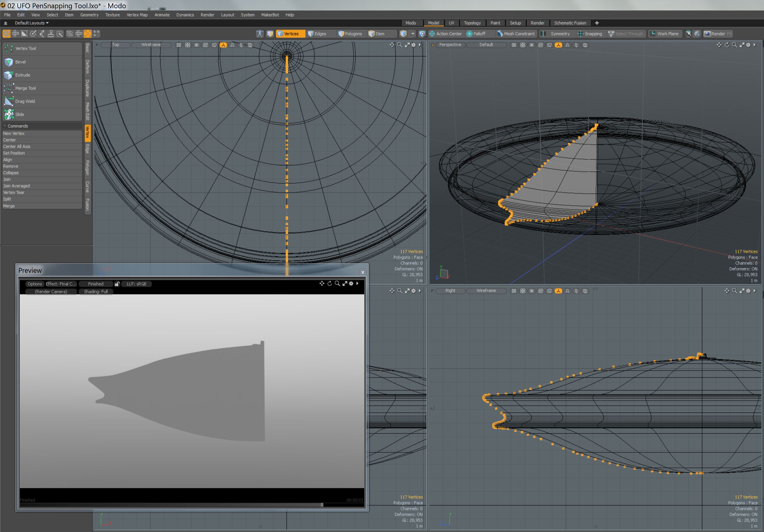Switch to Polygons selection mode
Viewport: 764px width, 532px height.
coord(350,34)
